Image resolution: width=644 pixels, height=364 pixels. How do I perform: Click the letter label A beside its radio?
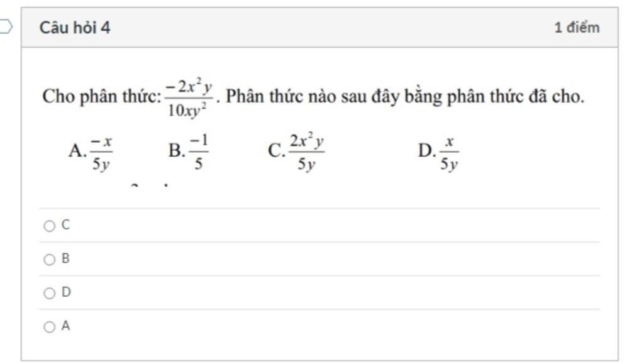[65, 326]
